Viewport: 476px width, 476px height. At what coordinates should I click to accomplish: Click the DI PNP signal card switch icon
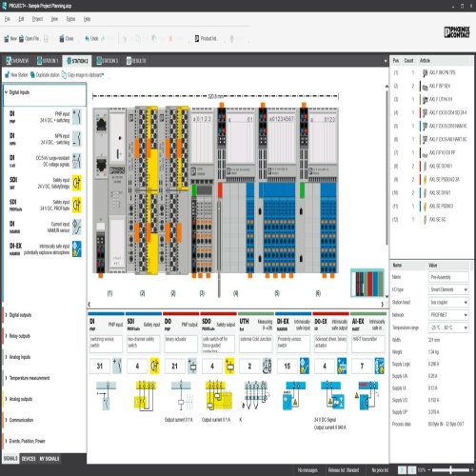(x=117, y=366)
